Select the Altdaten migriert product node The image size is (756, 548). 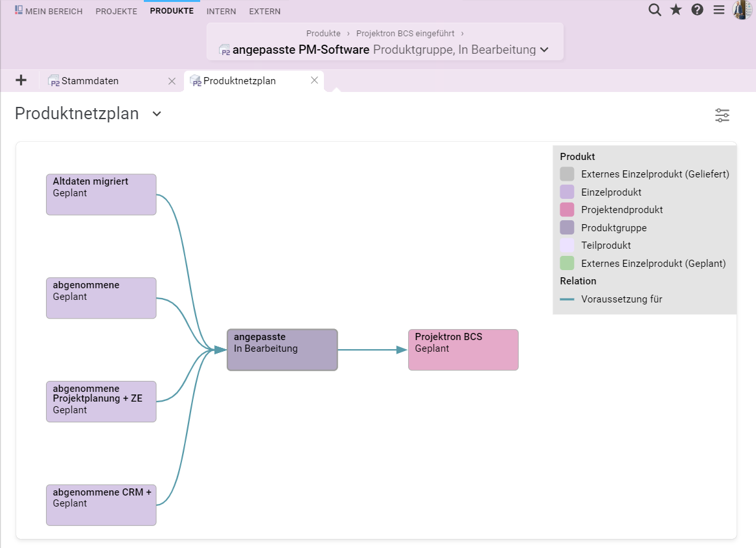(101, 195)
